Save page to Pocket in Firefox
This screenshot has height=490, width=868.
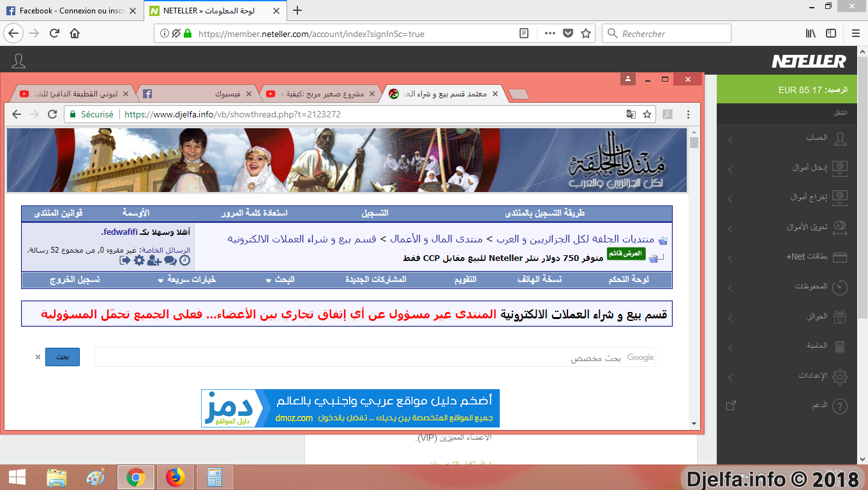tap(568, 34)
